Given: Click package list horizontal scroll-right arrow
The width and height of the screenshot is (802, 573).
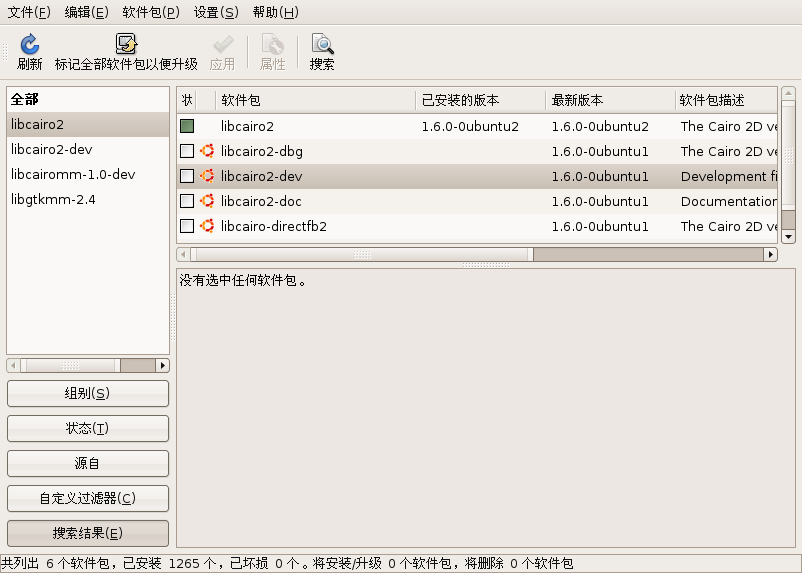Looking at the screenshot, I should (770, 254).
